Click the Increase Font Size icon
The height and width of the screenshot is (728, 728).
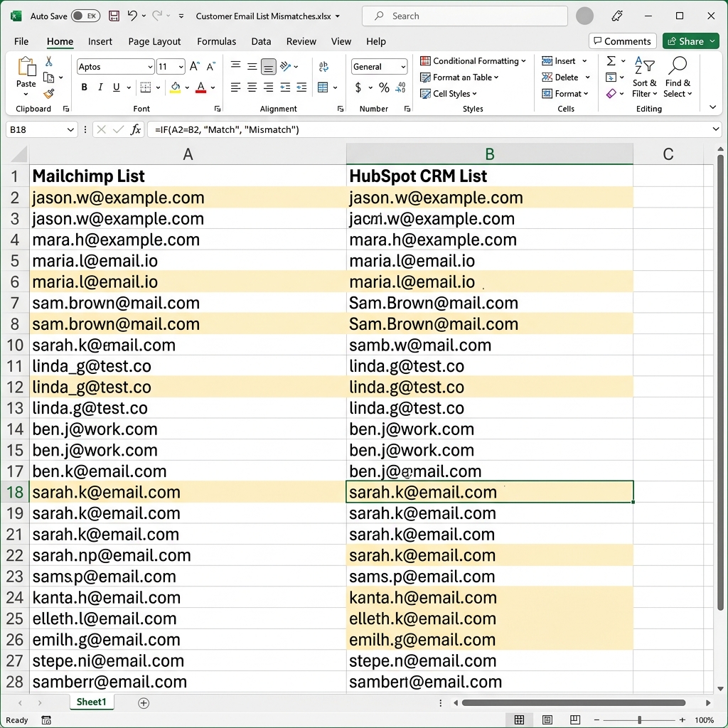[x=195, y=66]
